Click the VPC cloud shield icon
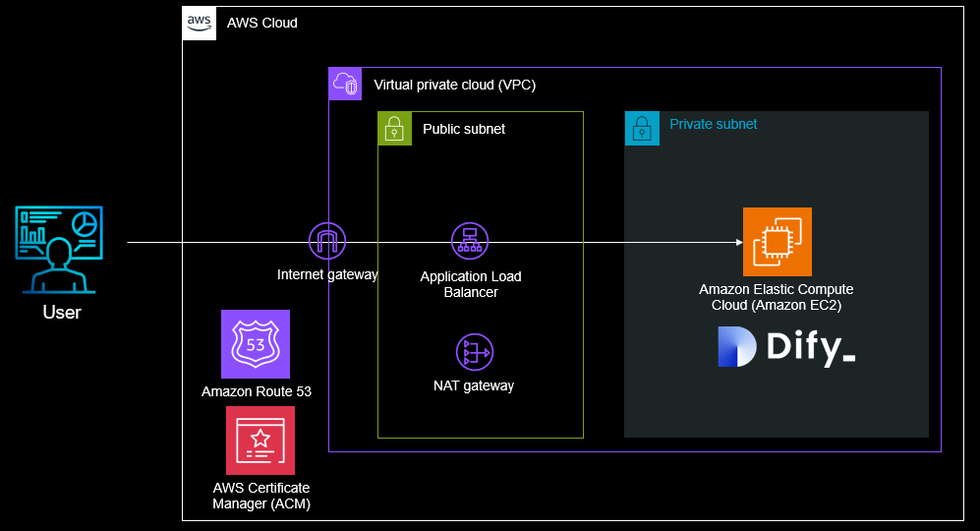Image resolution: width=980 pixels, height=531 pixels. coord(345,84)
